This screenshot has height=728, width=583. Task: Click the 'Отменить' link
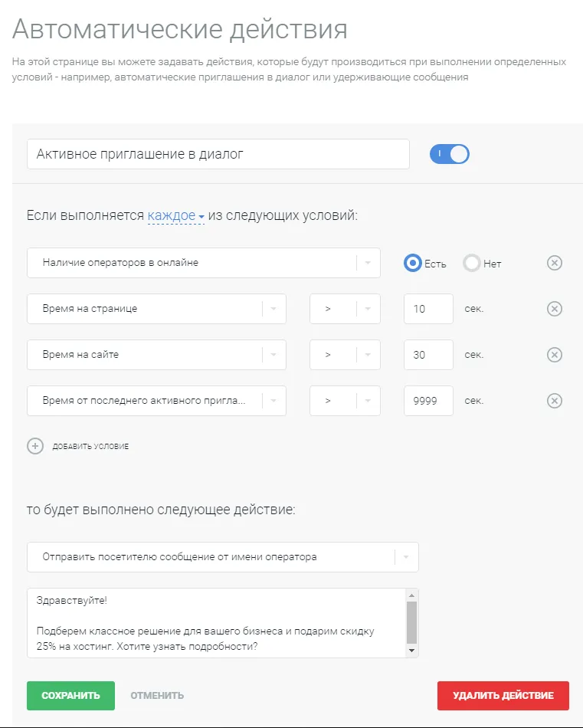(157, 696)
